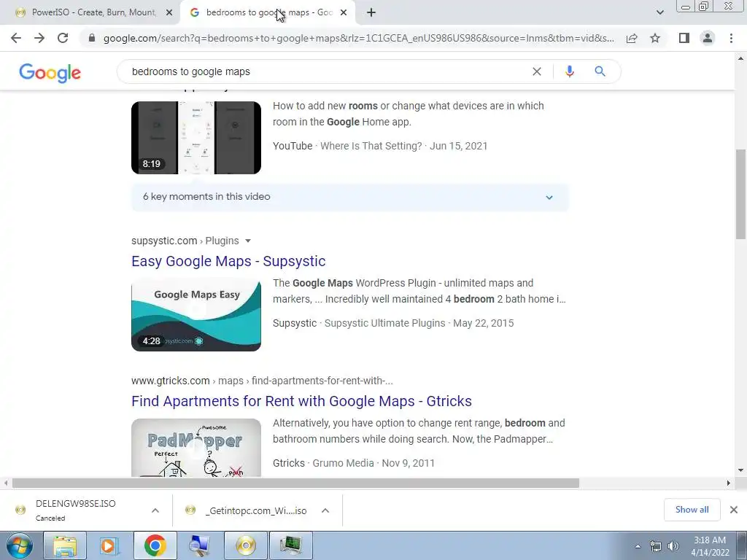
Task: Start voice search with microphone
Action: (569, 71)
